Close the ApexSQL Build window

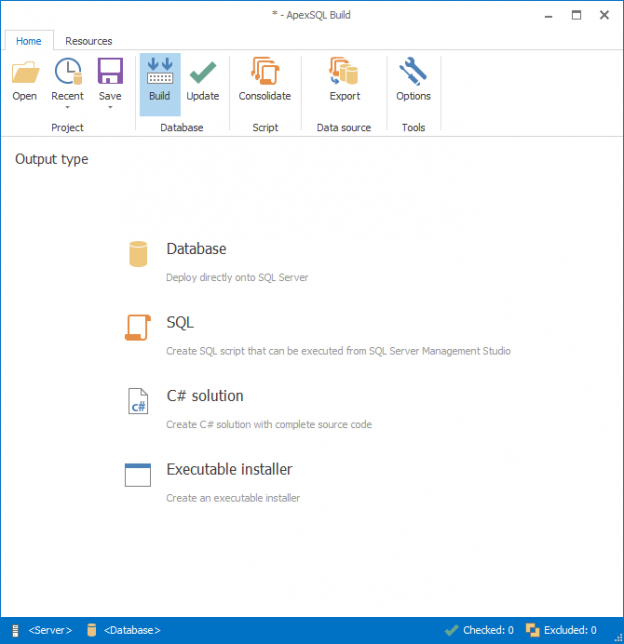(x=604, y=16)
